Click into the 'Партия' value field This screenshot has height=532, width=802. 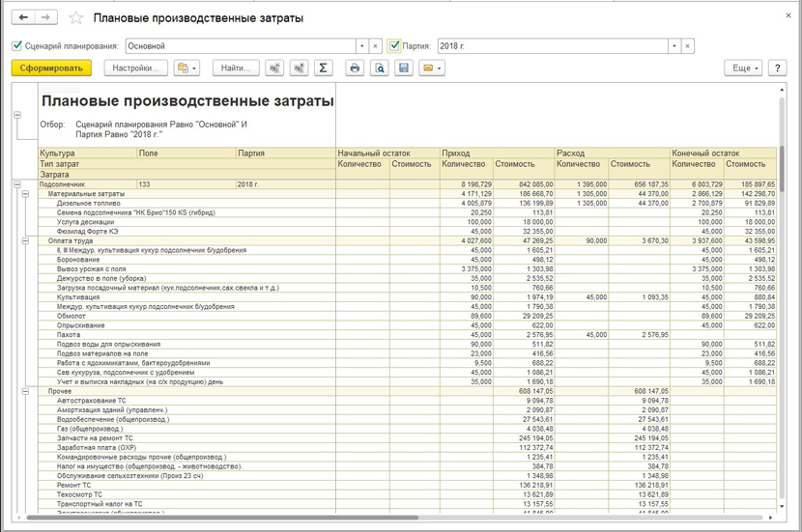point(551,45)
